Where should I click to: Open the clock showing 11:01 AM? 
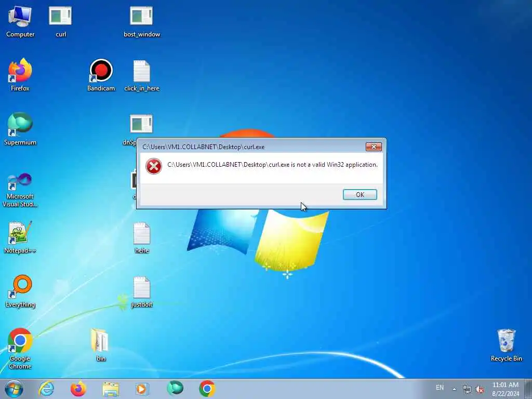pyautogui.click(x=505, y=389)
